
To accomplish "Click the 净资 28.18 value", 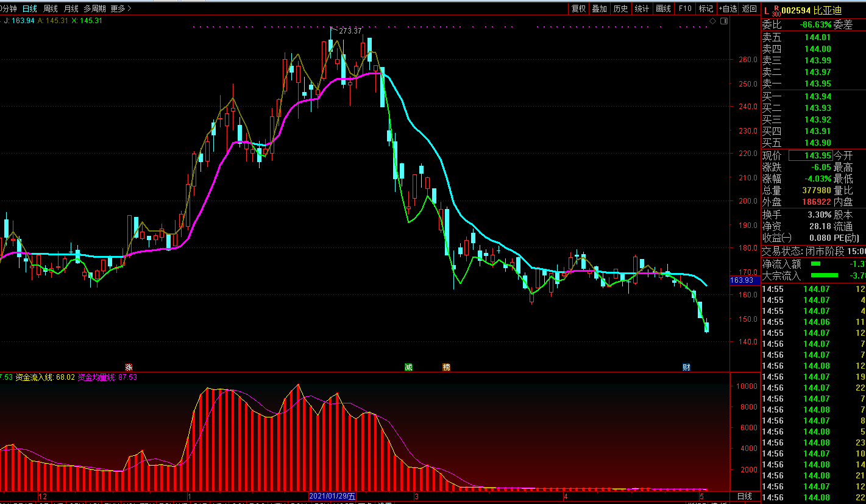I will (x=821, y=226).
